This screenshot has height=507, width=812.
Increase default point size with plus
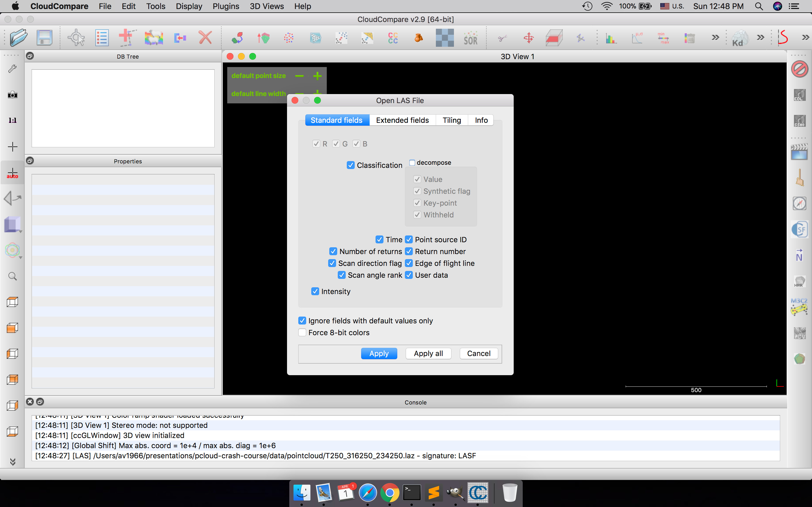[317, 76]
